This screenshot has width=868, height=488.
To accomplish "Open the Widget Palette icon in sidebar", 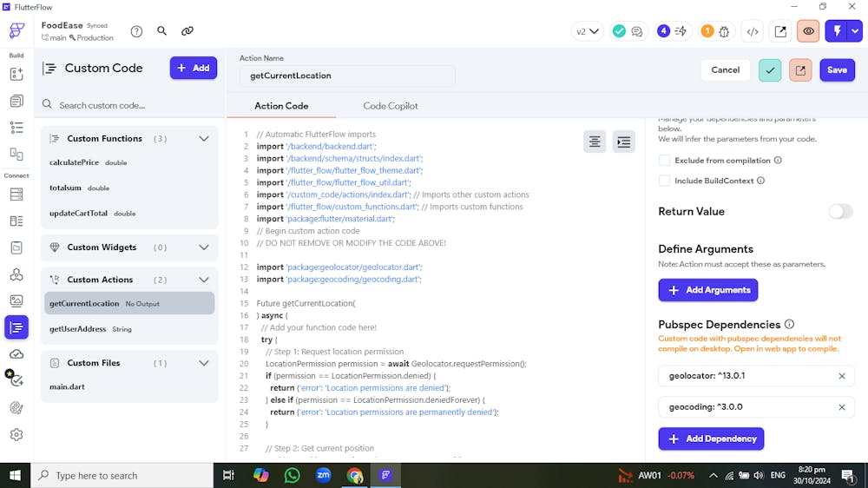I will (x=16, y=74).
